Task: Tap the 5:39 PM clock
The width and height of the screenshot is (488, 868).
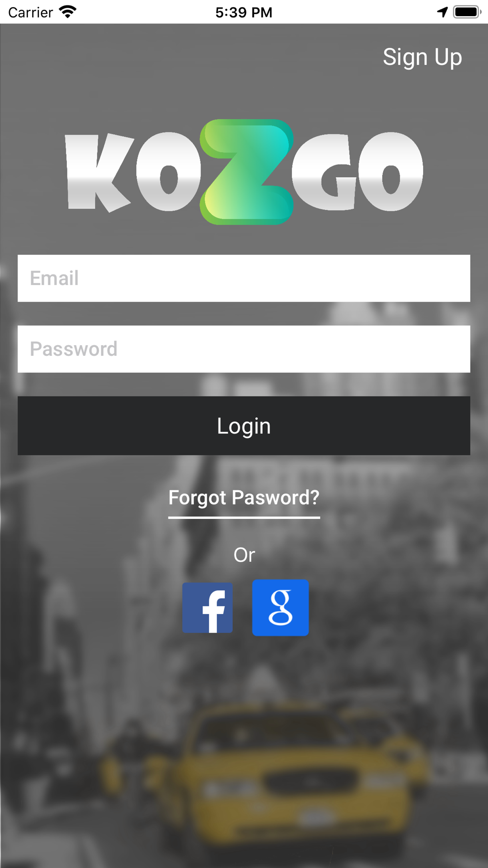Action: (244, 12)
